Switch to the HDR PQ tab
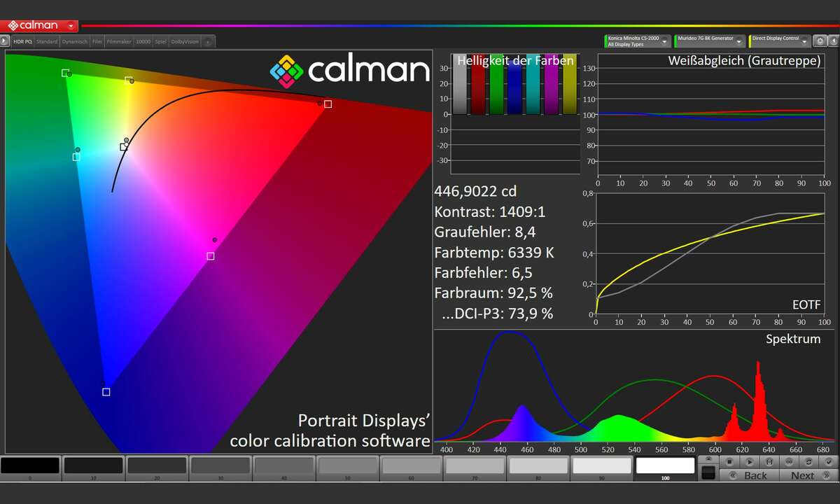Screen dimensions: 840x504 [22, 42]
